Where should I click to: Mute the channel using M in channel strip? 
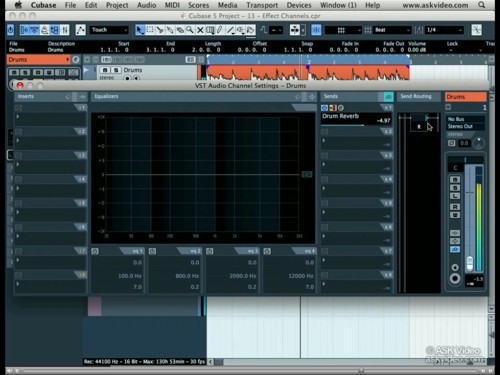coord(455,180)
